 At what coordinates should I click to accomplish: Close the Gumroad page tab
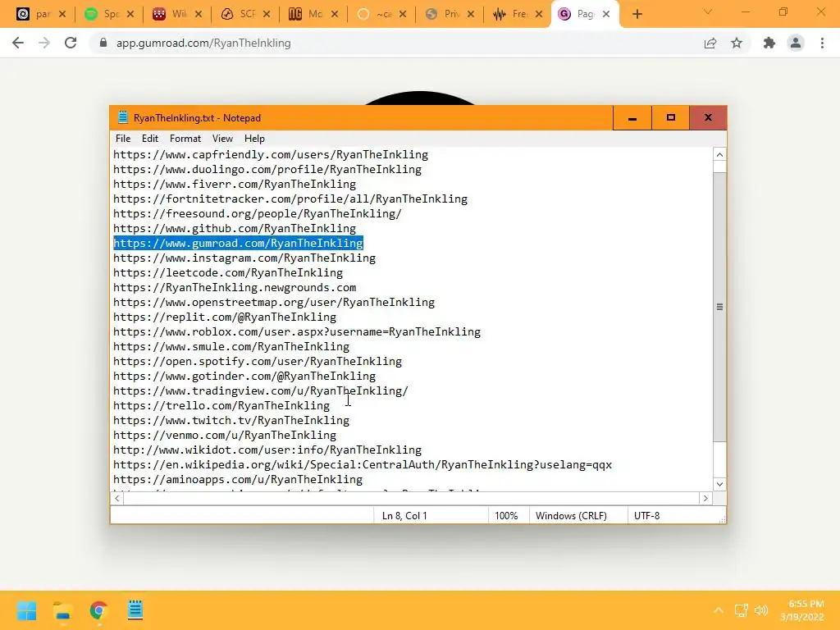[x=606, y=15]
